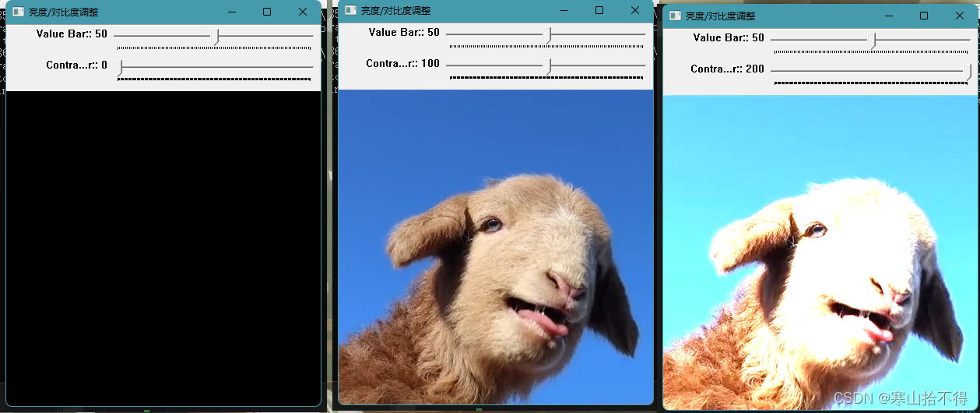Click the app icon of the Contrast 100 window
The width and height of the screenshot is (980, 413).
click(350, 10)
